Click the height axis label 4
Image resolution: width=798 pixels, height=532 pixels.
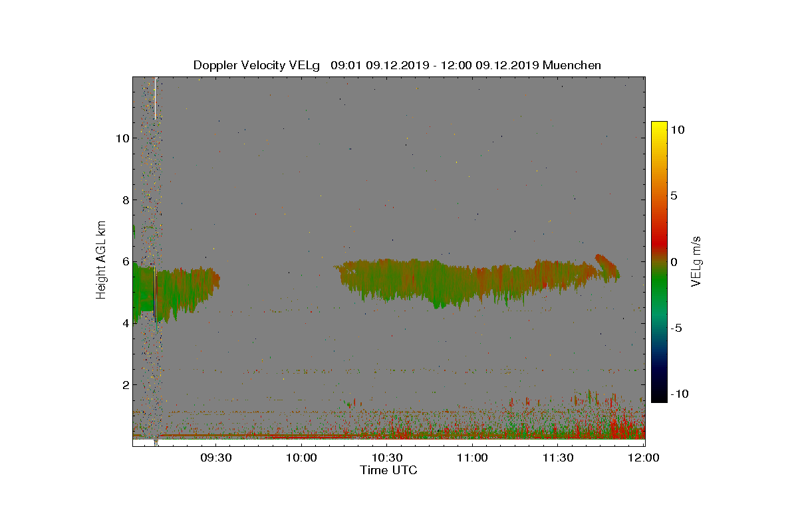[x=124, y=323]
